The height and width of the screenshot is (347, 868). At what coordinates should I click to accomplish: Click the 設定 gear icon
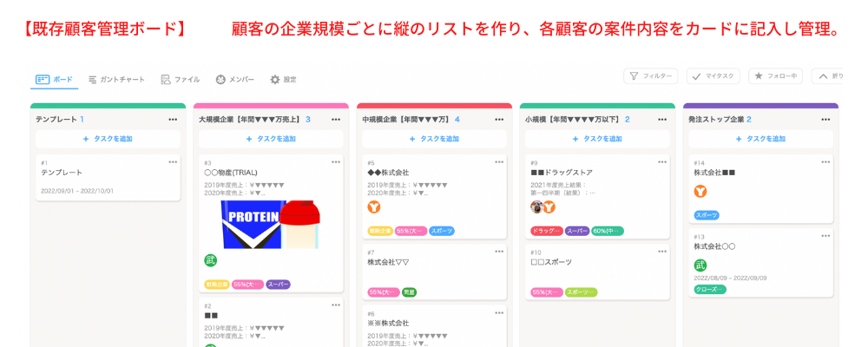(x=275, y=80)
